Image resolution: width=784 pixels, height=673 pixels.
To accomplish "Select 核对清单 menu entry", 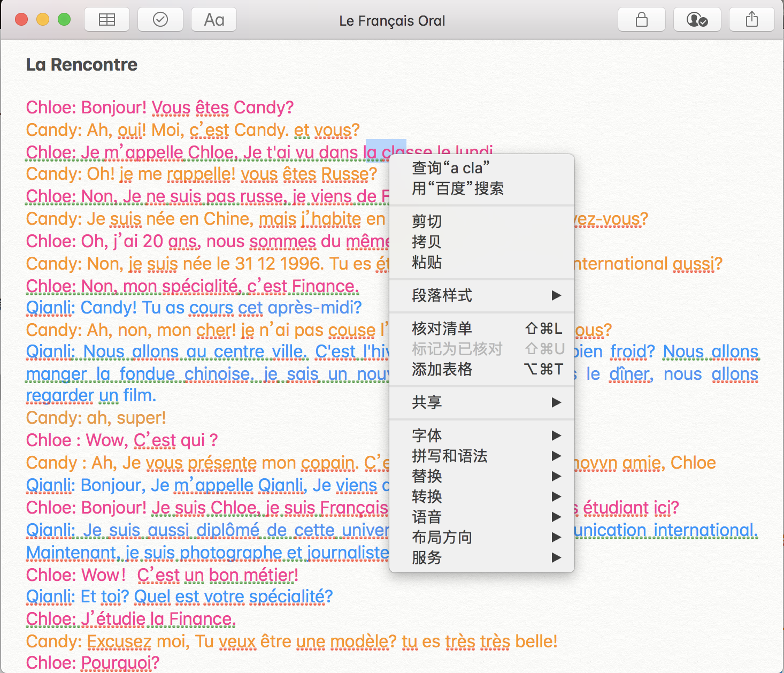I will 482,328.
